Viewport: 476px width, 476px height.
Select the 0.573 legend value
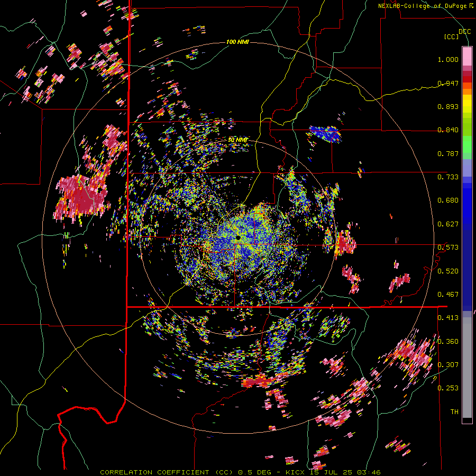coord(448,248)
